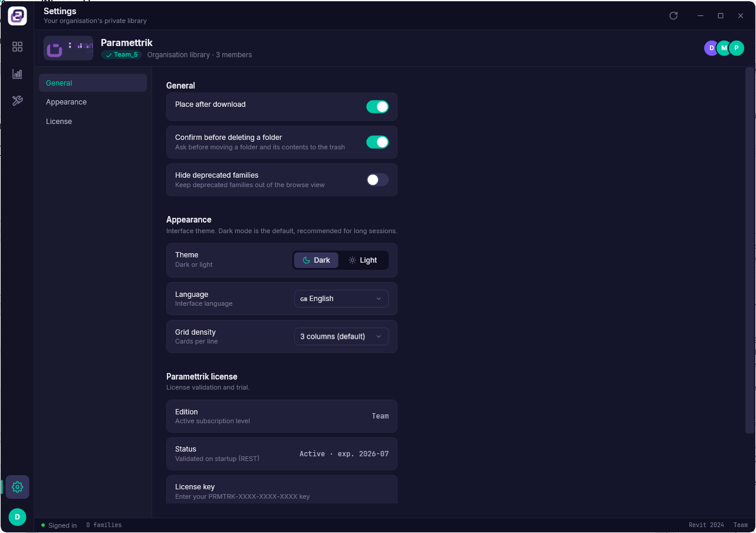Close the Settings window

pos(741,16)
